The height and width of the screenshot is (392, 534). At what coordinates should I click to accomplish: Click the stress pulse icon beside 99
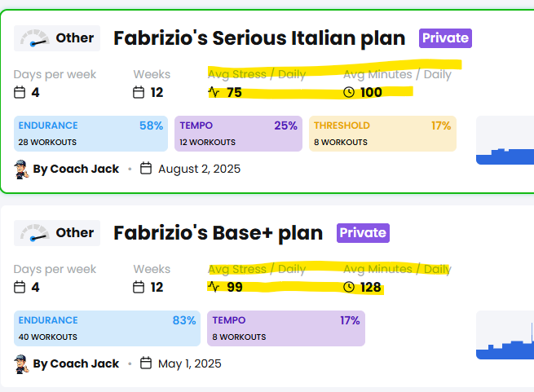(x=214, y=287)
